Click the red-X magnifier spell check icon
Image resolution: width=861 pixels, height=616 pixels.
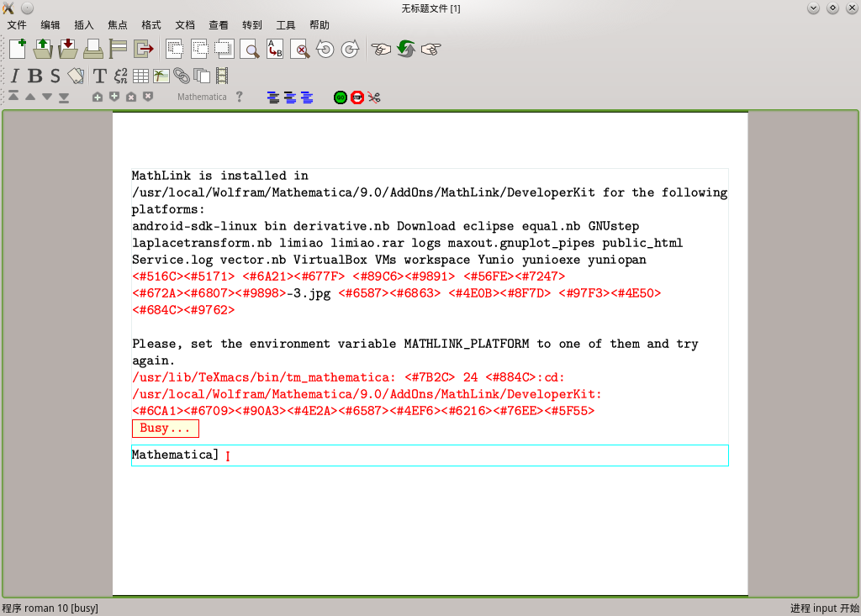click(300, 49)
